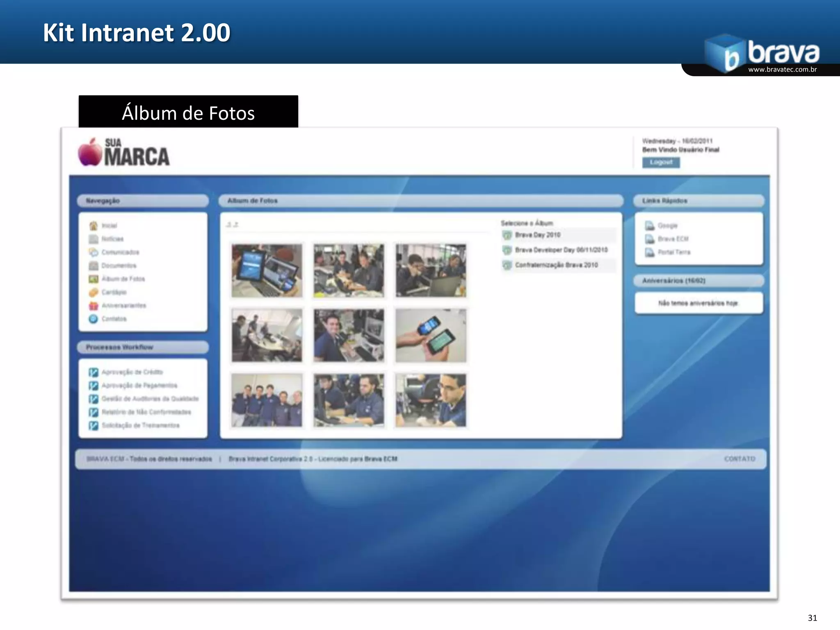Select the Confraternização Brava 2010 album
This screenshot has width=840, height=630.
[x=556, y=265]
